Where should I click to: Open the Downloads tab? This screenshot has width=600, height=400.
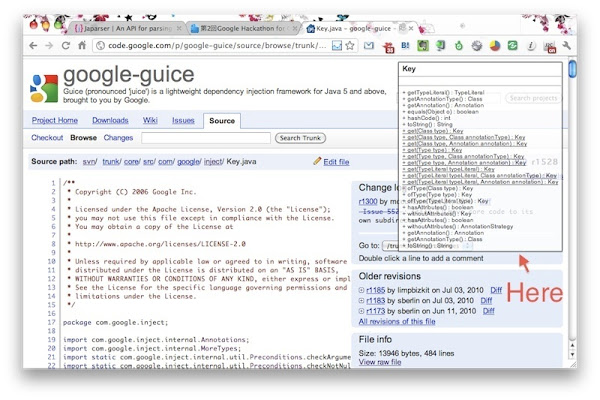point(110,120)
